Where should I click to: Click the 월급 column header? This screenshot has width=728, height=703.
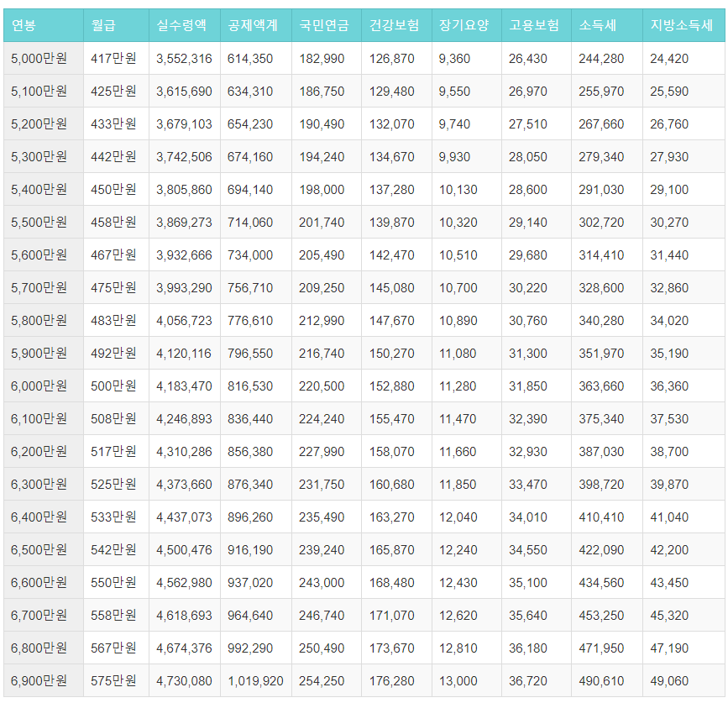pyautogui.click(x=116, y=25)
